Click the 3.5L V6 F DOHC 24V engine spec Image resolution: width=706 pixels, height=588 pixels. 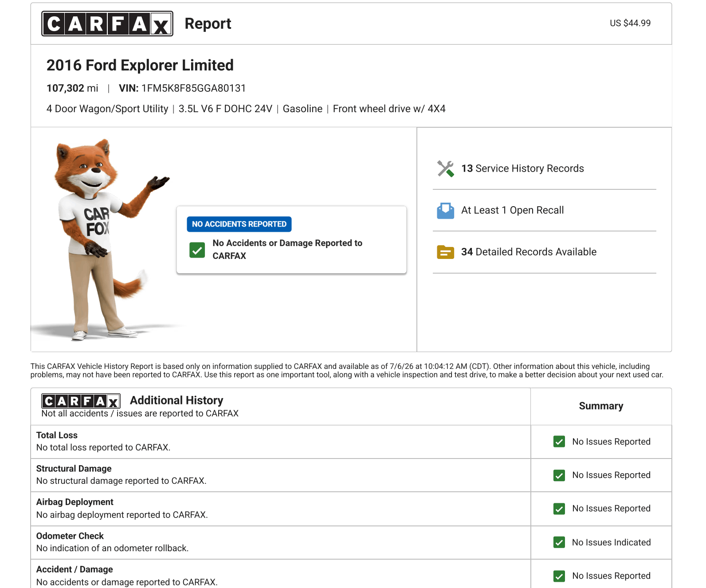(225, 109)
